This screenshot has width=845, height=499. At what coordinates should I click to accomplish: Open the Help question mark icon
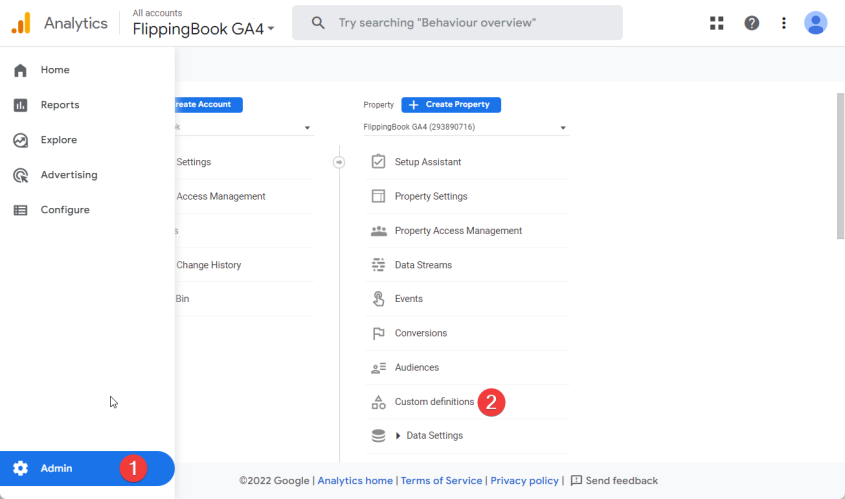(751, 23)
